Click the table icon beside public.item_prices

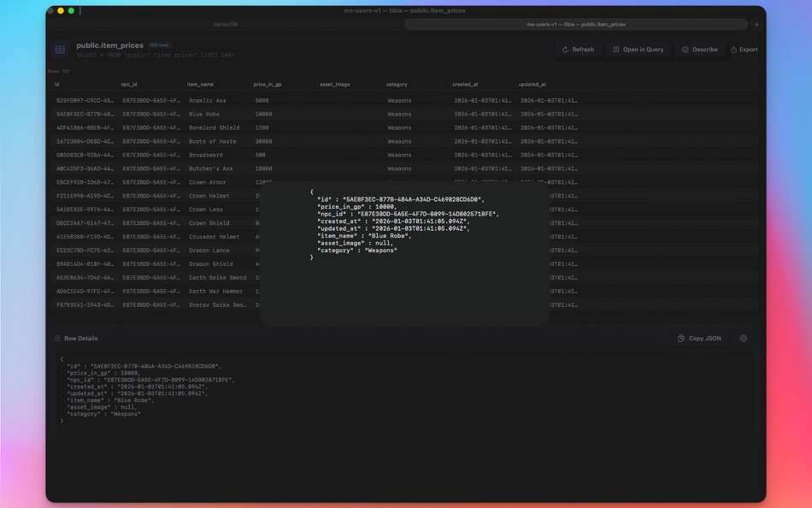tap(58, 49)
